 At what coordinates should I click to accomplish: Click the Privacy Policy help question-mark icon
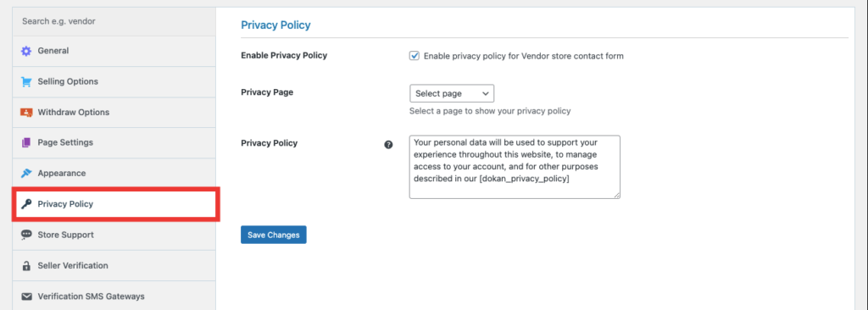(x=388, y=145)
